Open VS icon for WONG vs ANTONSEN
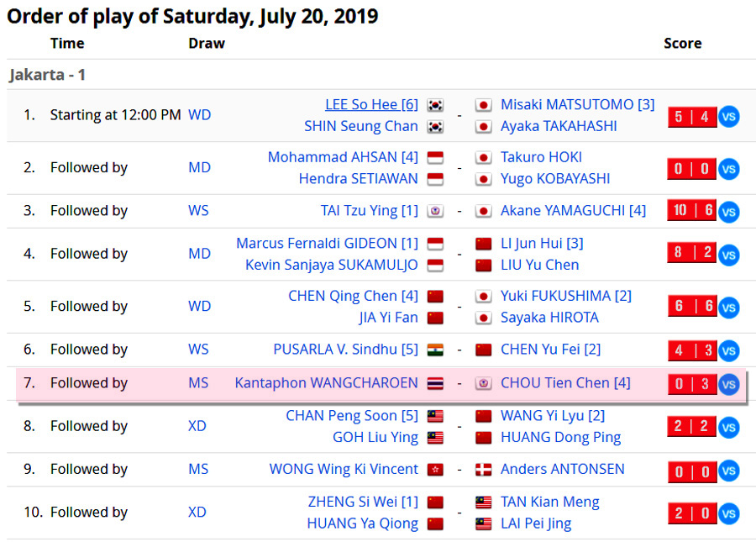756x542 pixels. pos(728,471)
